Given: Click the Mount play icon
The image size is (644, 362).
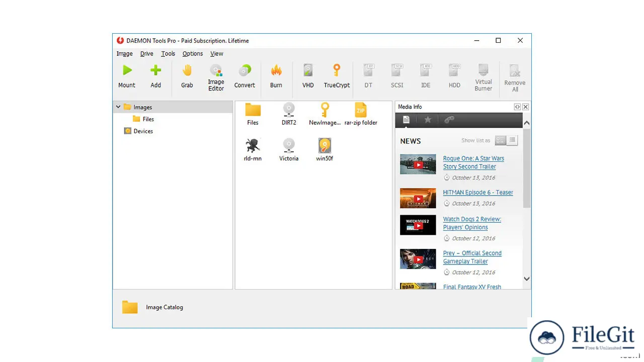Looking at the screenshot, I should coord(127,70).
